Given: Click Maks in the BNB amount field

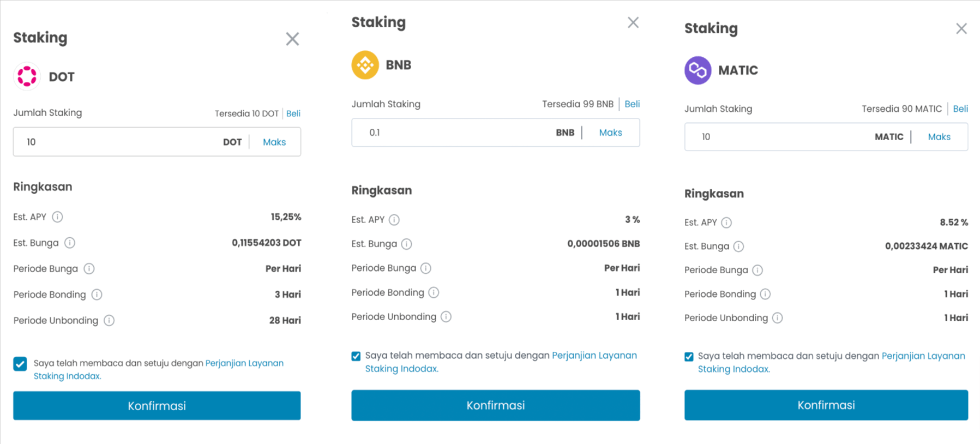Looking at the screenshot, I should click(x=610, y=133).
